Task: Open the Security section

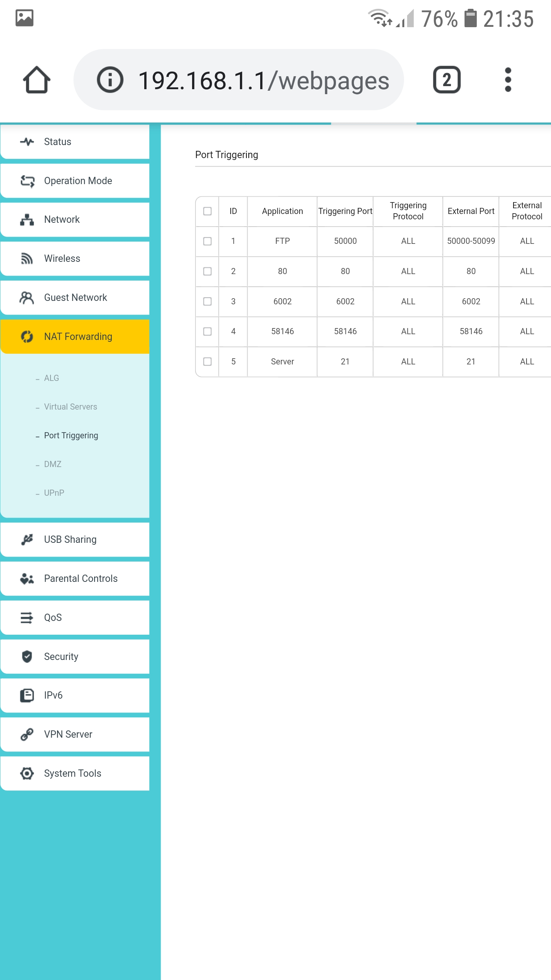Action: tap(75, 657)
